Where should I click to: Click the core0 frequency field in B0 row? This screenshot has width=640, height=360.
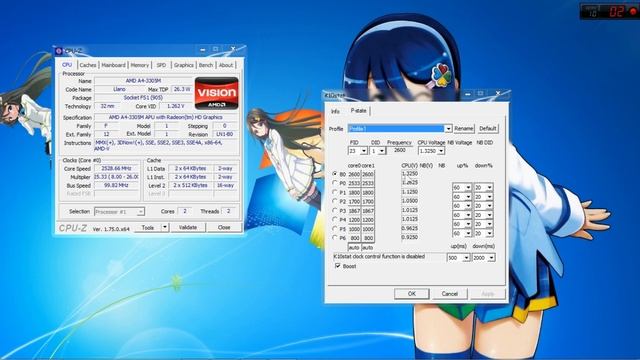[354, 174]
